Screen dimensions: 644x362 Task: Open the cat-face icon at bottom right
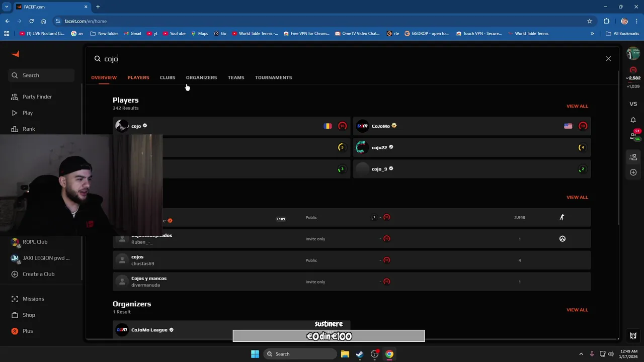(x=633, y=336)
